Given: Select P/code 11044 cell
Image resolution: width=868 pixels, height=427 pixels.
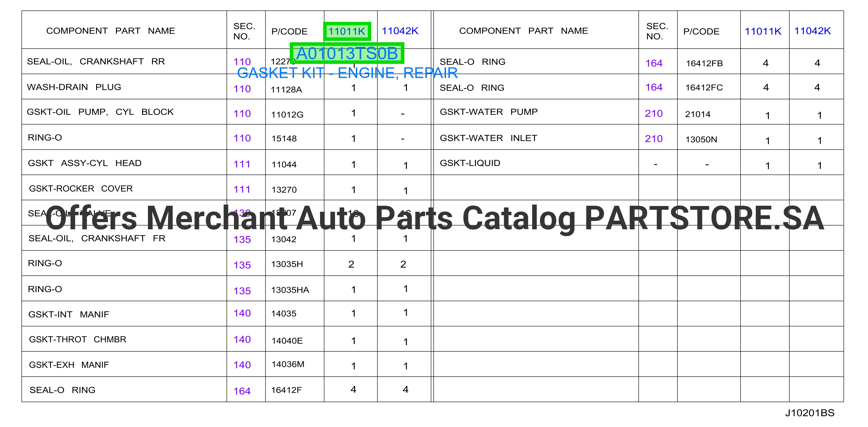Looking at the screenshot, I should (284, 165).
